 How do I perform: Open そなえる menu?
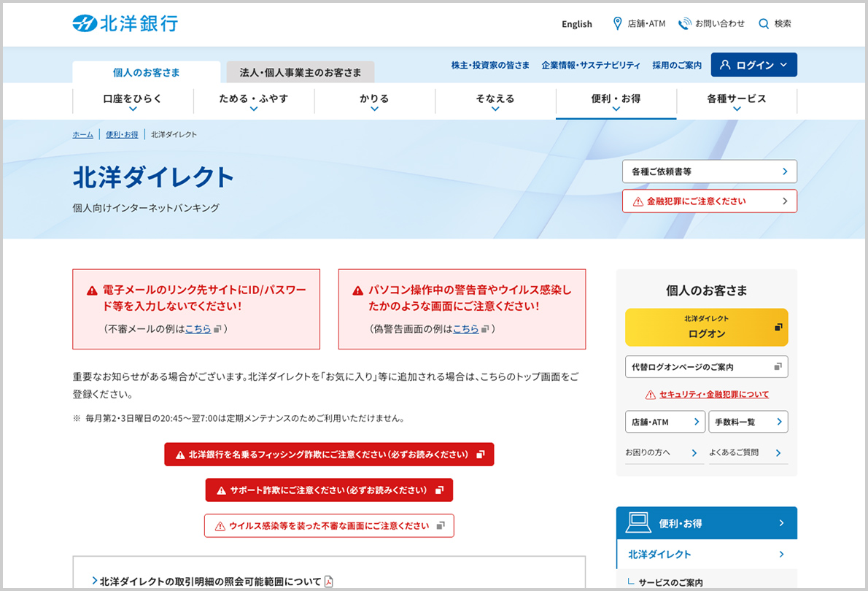pos(495,101)
